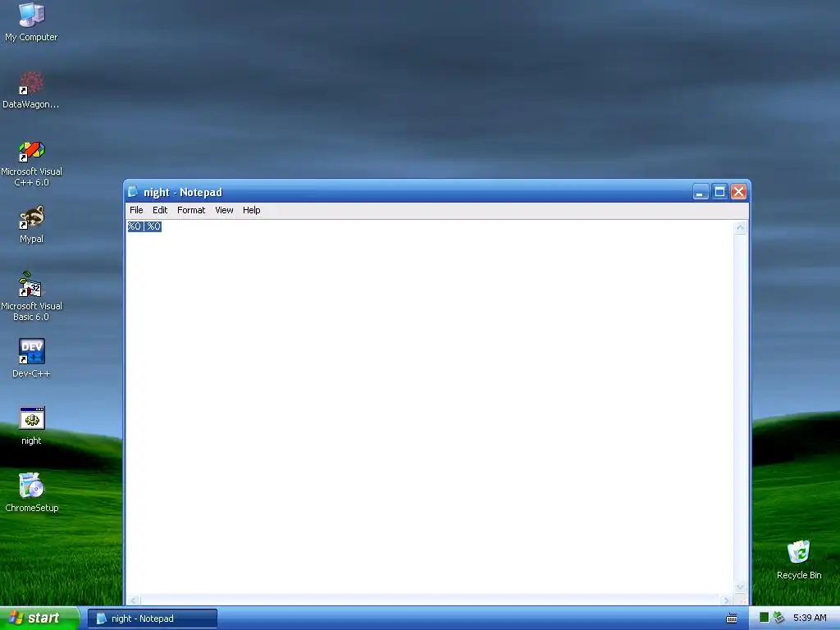Click the 5:39 AM taskbar clock
Viewport: 840px width, 630px height.
click(x=810, y=618)
